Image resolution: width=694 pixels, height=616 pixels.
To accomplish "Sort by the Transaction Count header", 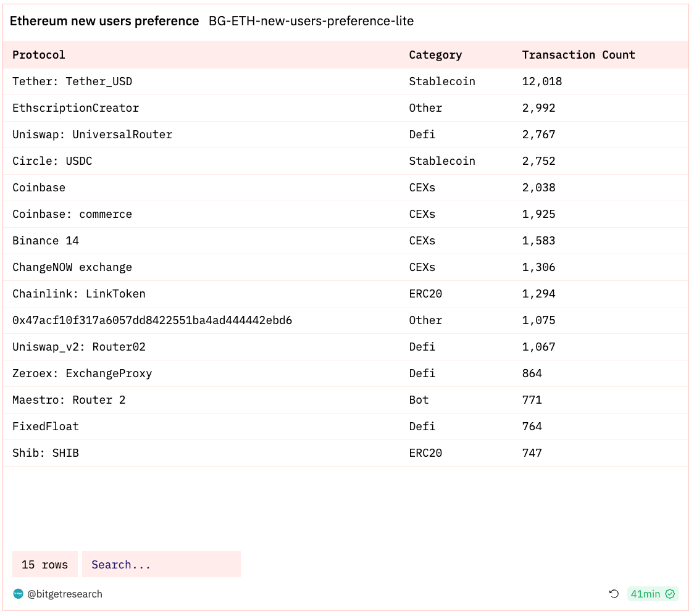I will 579,55.
